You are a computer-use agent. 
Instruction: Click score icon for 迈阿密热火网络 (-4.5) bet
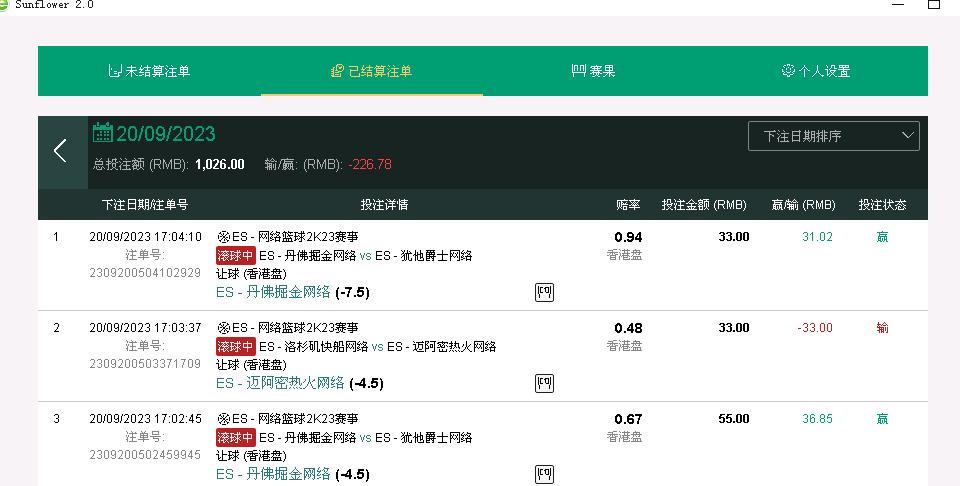point(544,383)
